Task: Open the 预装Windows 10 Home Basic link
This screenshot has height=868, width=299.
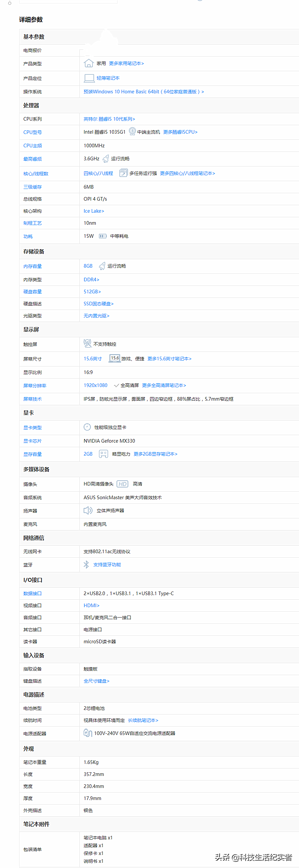Action: tap(144, 92)
